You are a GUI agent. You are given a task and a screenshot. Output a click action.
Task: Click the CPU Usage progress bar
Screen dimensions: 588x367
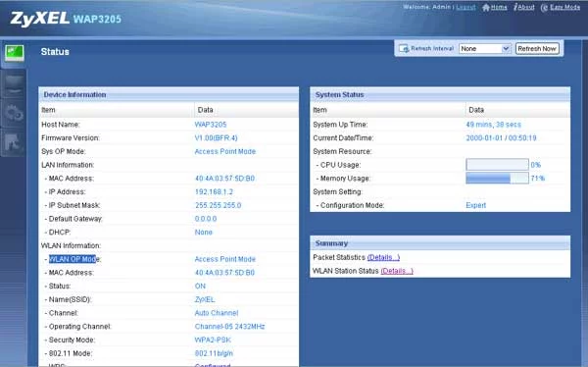pos(497,165)
